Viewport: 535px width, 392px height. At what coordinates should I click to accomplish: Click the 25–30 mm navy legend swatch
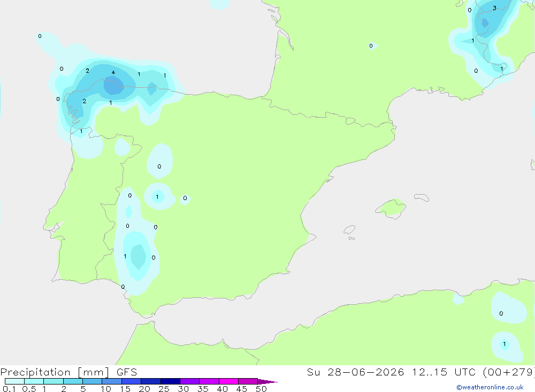(x=170, y=381)
